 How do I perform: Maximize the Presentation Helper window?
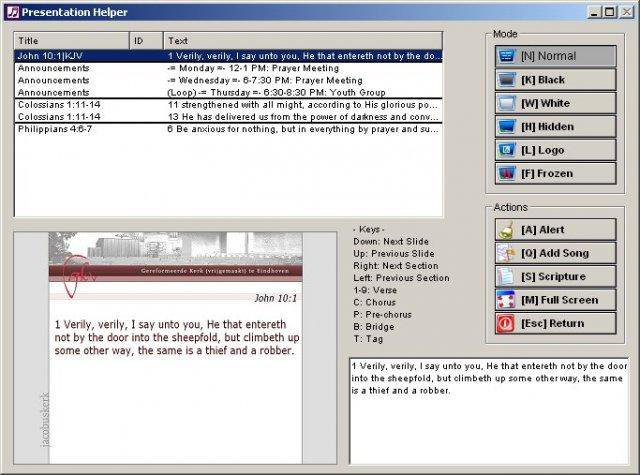click(x=610, y=12)
